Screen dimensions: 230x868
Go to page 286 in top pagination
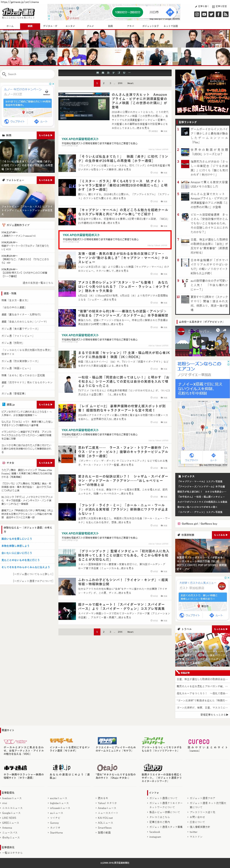pos(120,83)
